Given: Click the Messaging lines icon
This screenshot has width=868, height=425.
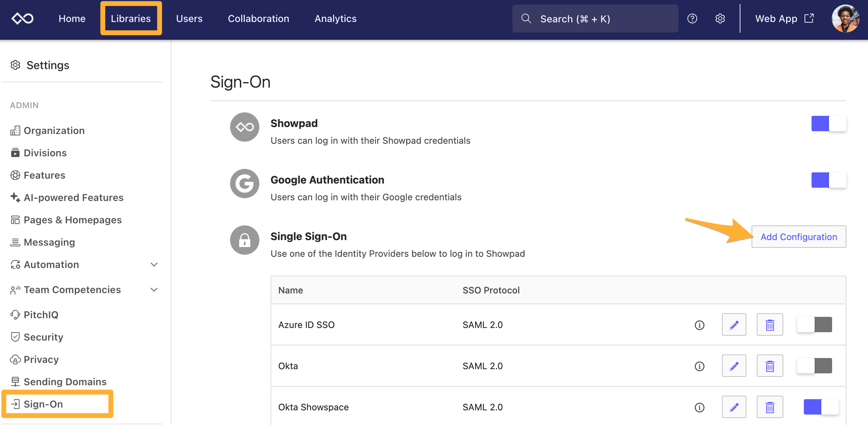Looking at the screenshot, I should tap(15, 242).
